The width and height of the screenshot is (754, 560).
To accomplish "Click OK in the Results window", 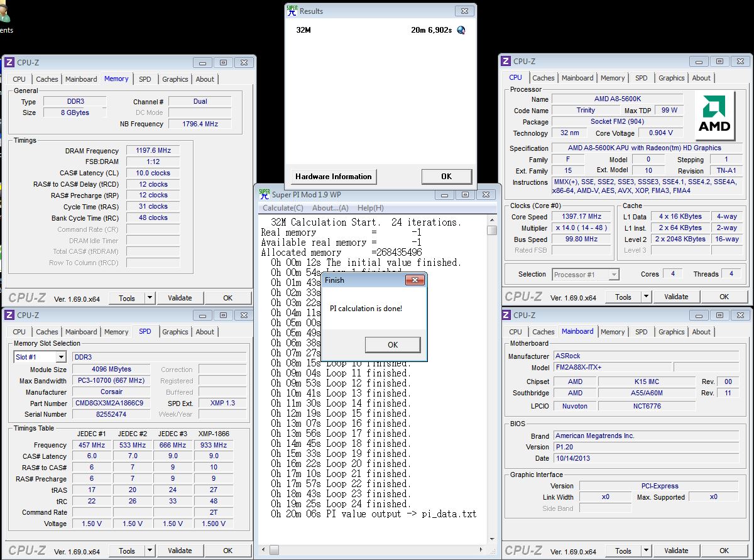I will tap(446, 177).
